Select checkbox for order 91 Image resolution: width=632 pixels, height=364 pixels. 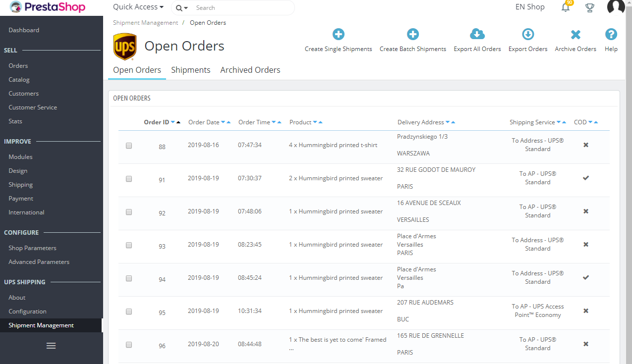pos(129,179)
